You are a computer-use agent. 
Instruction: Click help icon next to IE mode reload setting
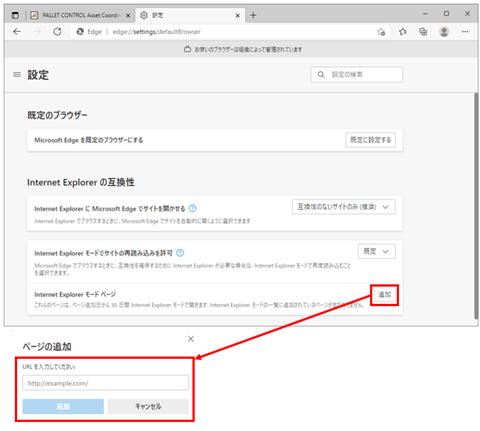tap(180, 253)
